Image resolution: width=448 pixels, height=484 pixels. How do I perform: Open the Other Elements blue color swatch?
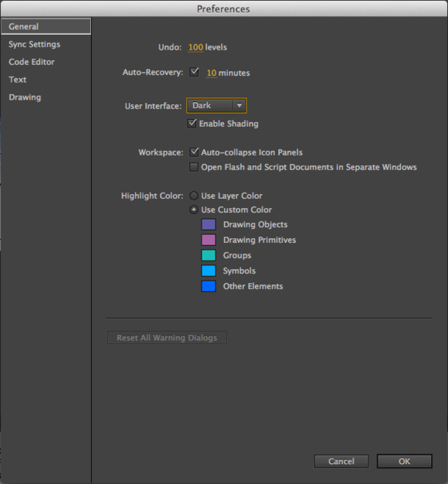209,286
